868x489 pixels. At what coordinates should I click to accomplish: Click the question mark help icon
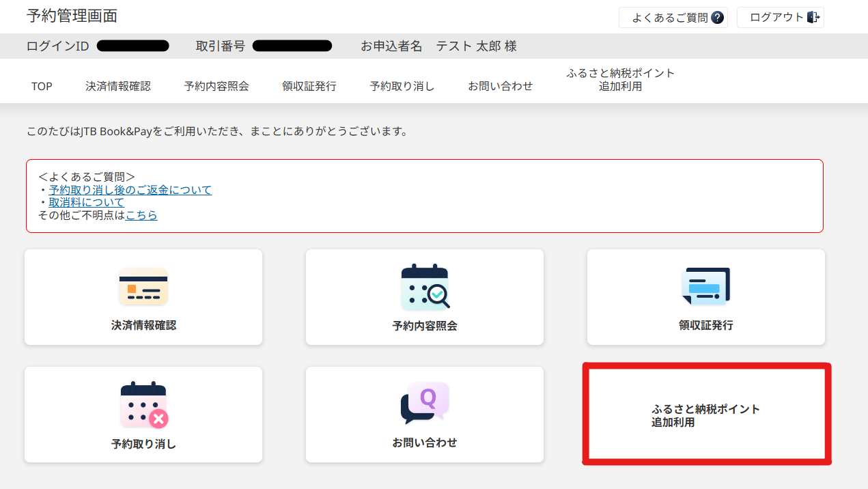pyautogui.click(x=717, y=18)
